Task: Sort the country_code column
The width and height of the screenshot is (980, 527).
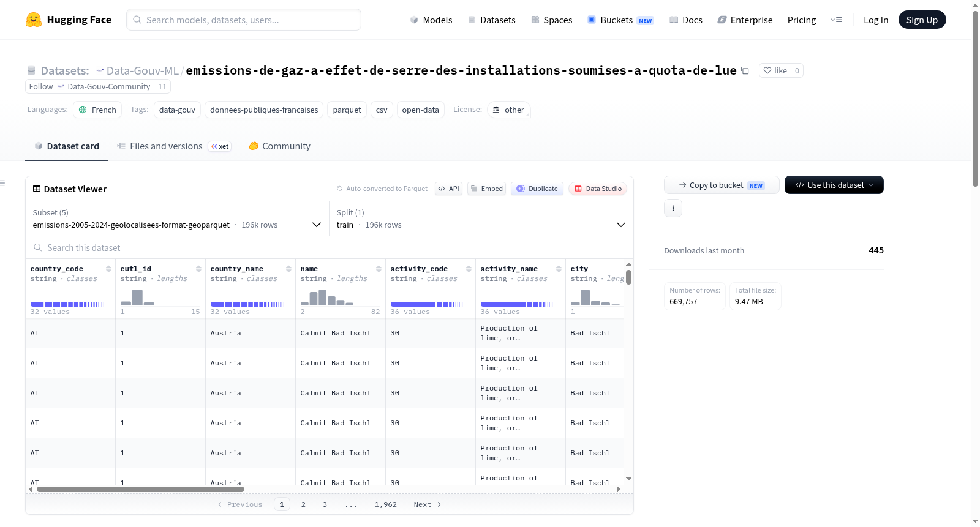Action: (x=108, y=269)
